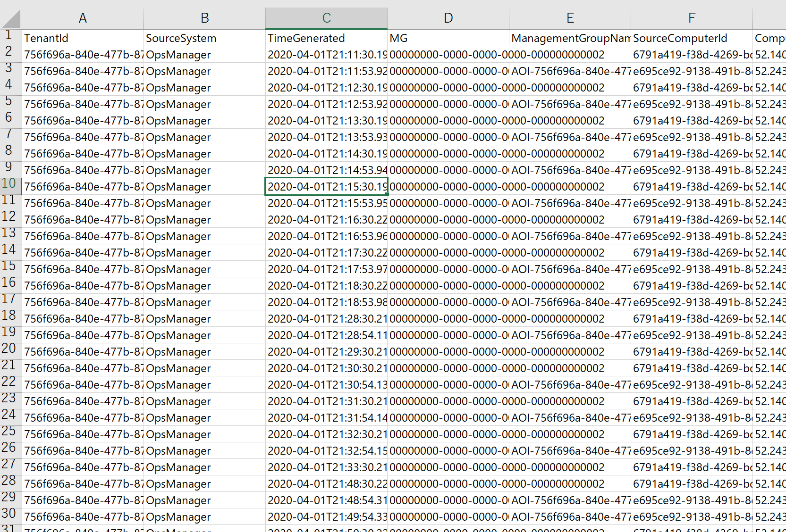The image size is (786, 532).
Task: Select TenantId value in row 16
Action: (x=83, y=285)
